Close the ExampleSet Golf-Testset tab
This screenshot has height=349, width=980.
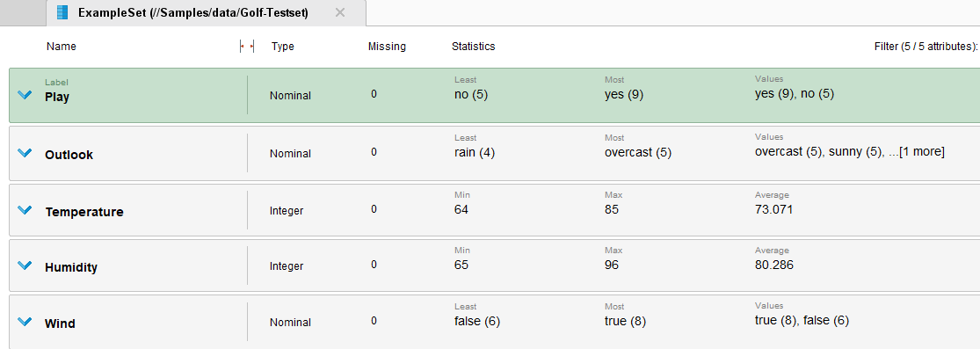(340, 12)
